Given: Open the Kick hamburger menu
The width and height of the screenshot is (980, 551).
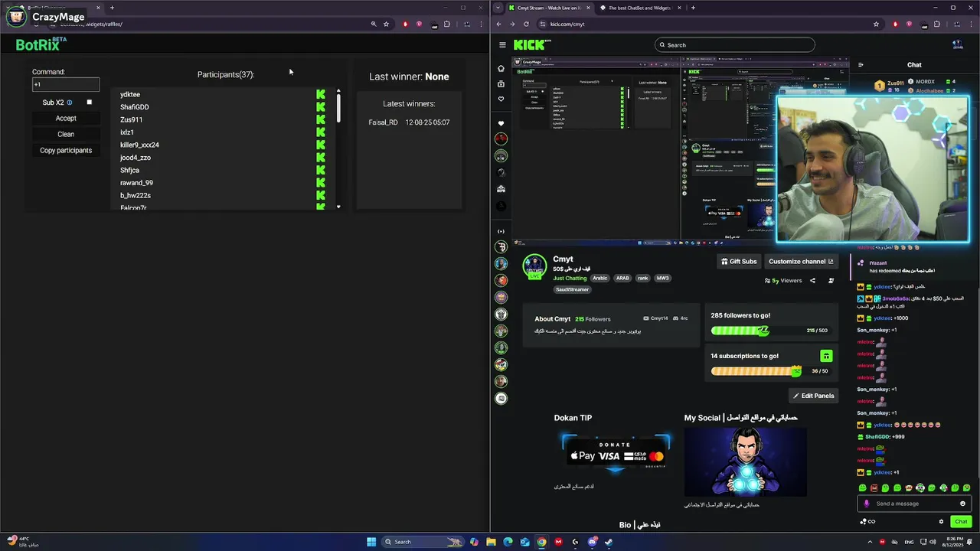Looking at the screenshot, I should point(502,45).
